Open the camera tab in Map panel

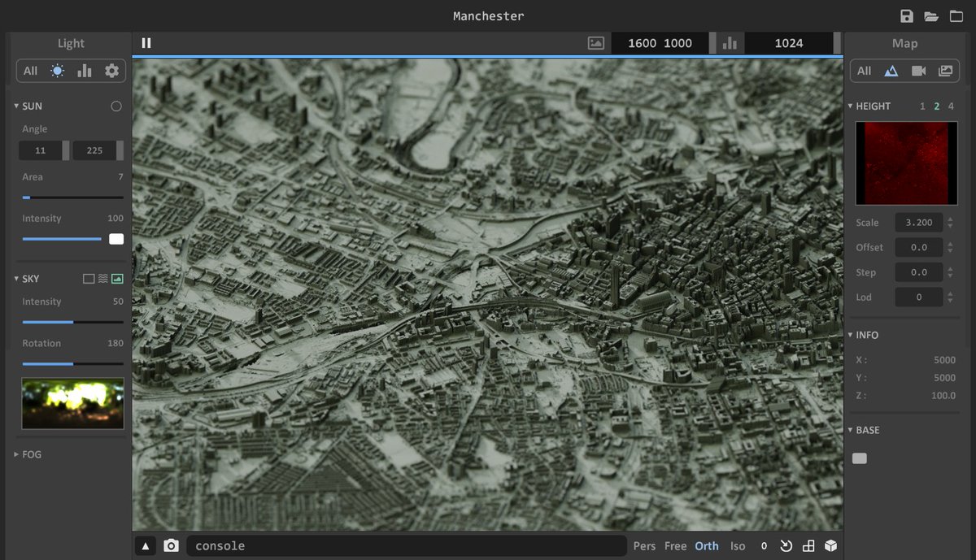918,71
